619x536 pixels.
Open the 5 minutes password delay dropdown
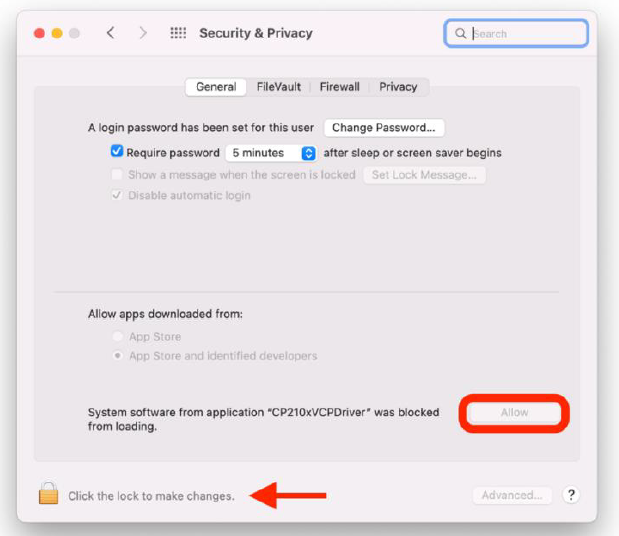click(270, 153)
